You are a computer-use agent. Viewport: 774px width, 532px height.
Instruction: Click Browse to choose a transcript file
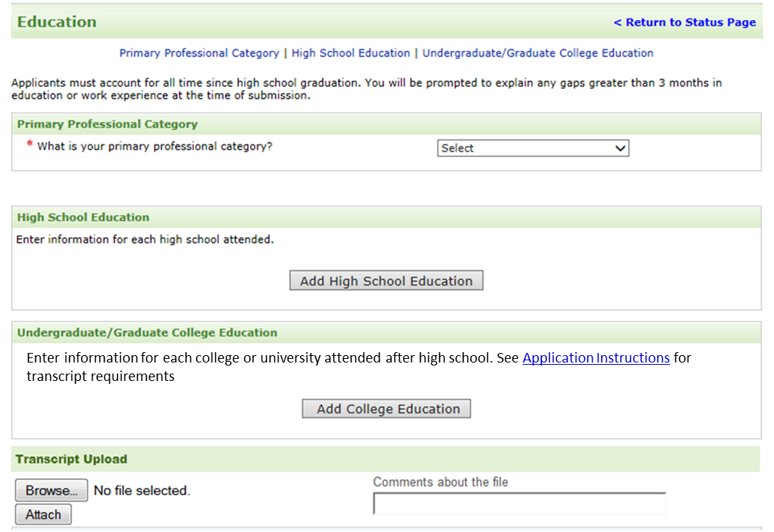tap(51, 490)
